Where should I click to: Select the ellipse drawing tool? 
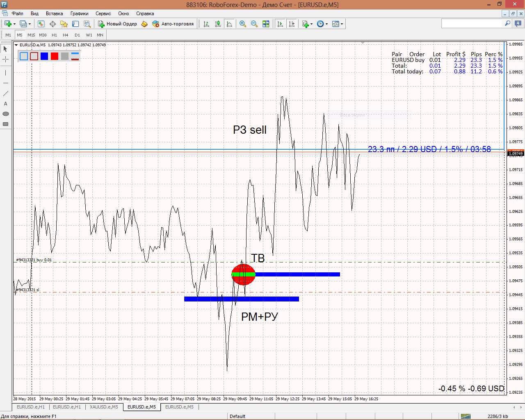(x=6, y=114)
